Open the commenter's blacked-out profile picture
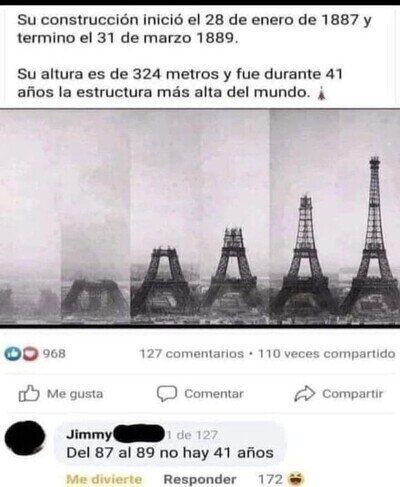 [25, 438]
